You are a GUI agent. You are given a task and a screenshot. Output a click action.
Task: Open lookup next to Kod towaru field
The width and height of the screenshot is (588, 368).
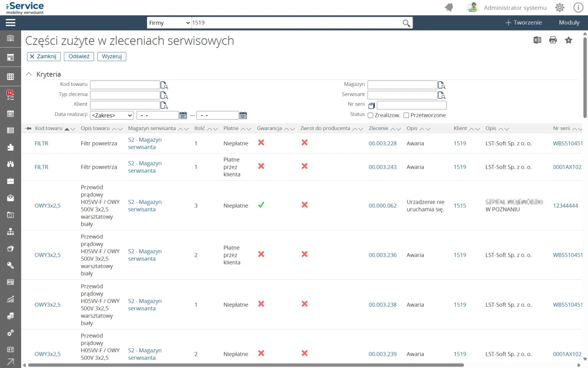pos(164,85)
